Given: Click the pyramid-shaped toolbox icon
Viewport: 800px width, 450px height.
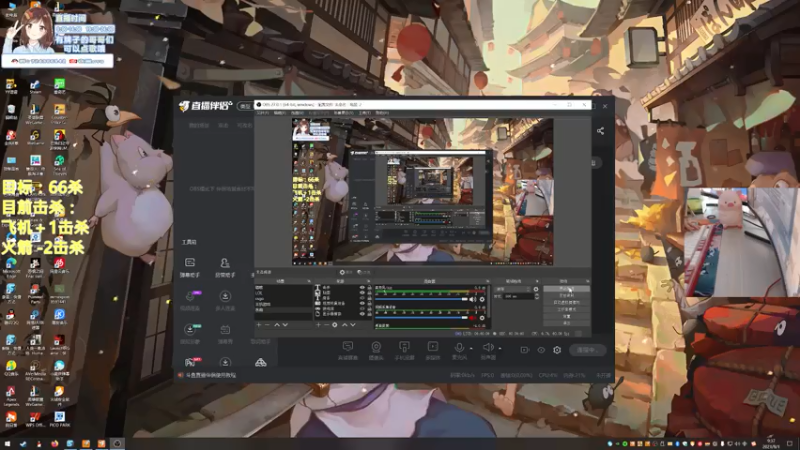Looking at the screenshot, I should [261, 363].
